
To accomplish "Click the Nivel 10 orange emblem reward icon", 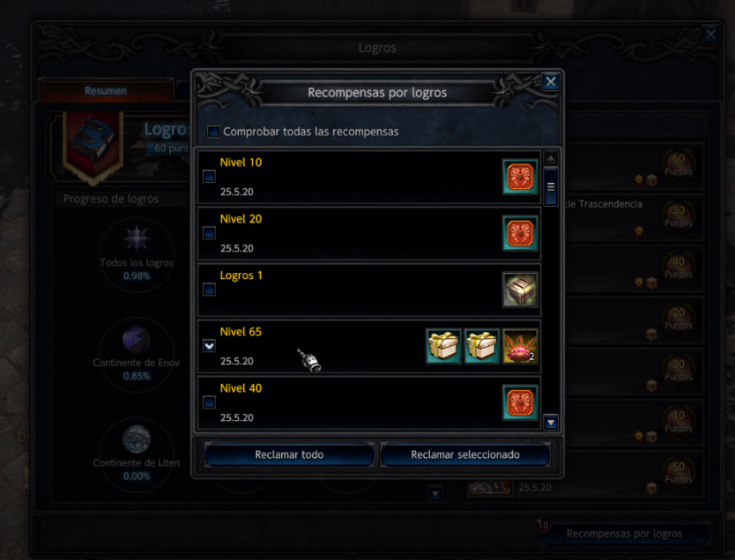I will point(520,177).
